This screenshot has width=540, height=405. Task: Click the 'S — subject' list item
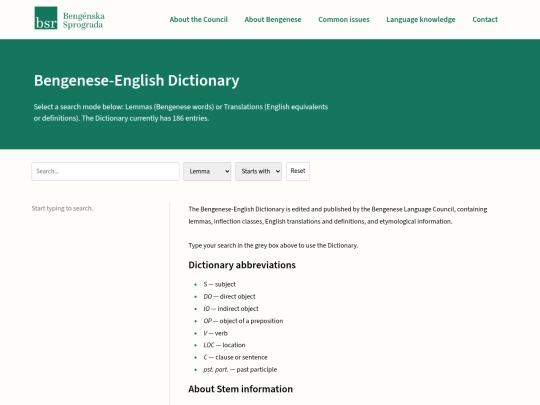pos(219,284)
